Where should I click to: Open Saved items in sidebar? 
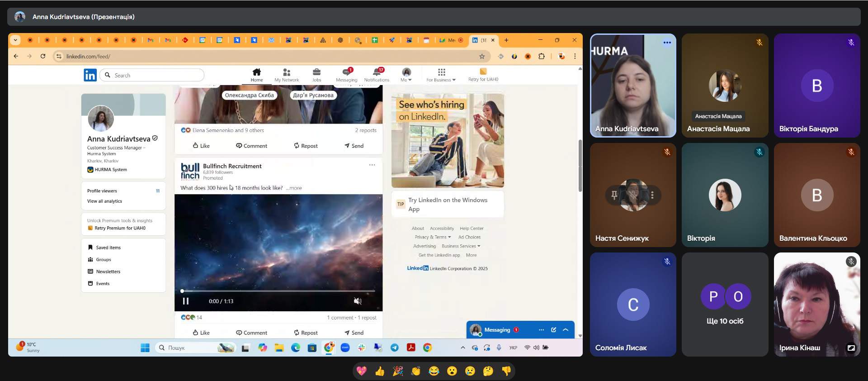pyautogui.click(x=108, y=248)
